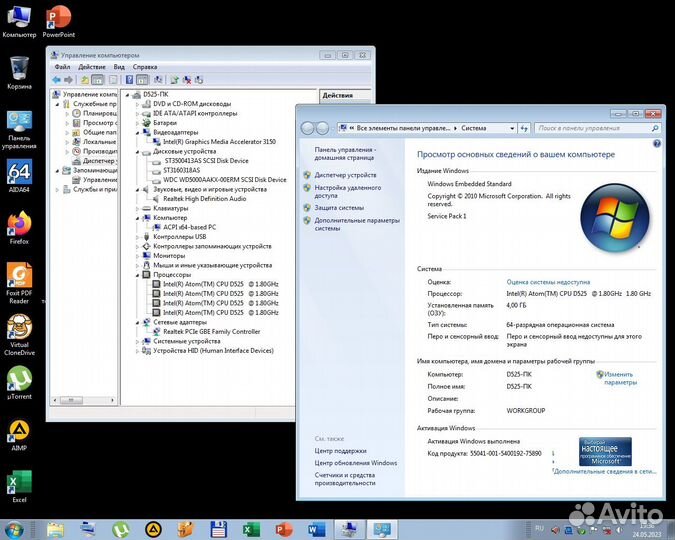Open Защита системы link
This screenshot has width=675, height=540.
coord(339,208)
